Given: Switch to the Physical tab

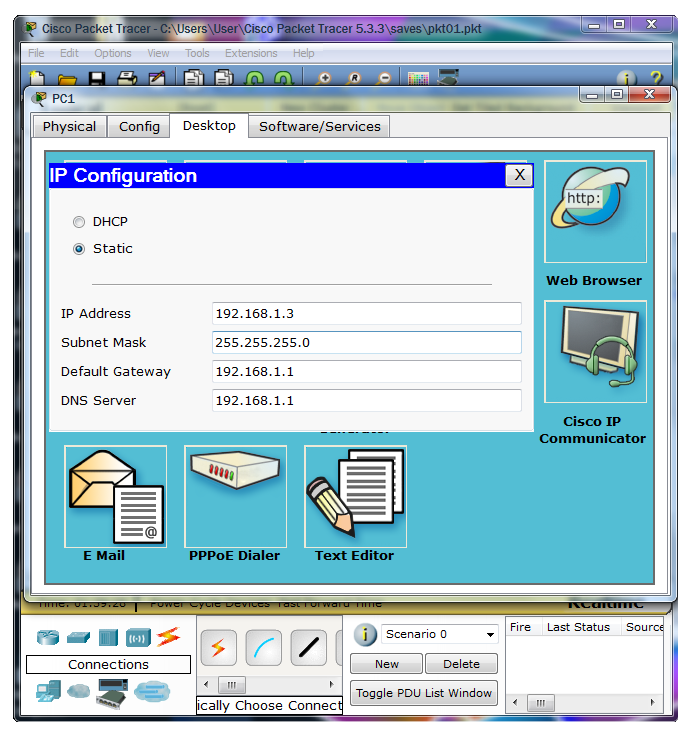Looking at the screenshot, I should (x=69, y=127).
